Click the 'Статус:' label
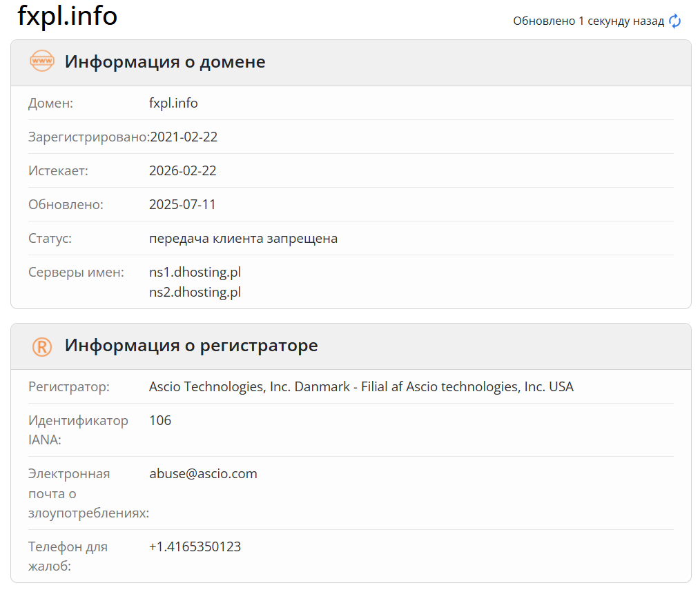 pyautogui.click(x=50, y=238)
